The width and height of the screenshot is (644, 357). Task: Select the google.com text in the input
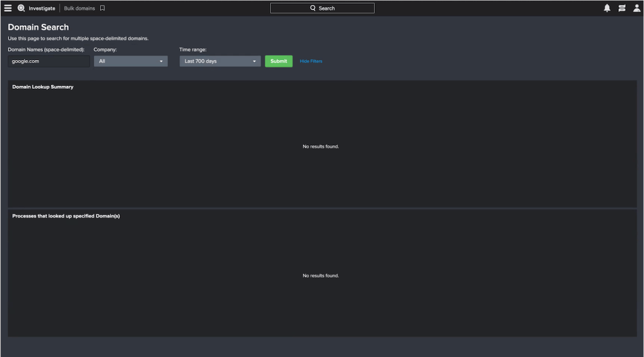point(25,61)
